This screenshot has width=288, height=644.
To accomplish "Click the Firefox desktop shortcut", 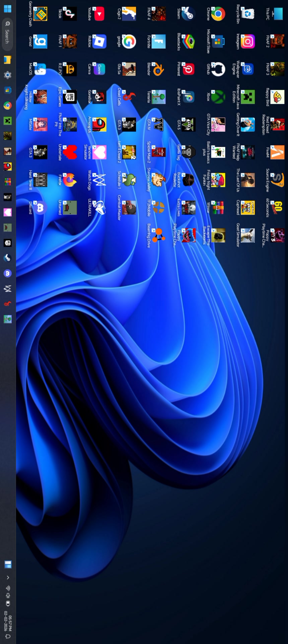I will pos(70,180).
